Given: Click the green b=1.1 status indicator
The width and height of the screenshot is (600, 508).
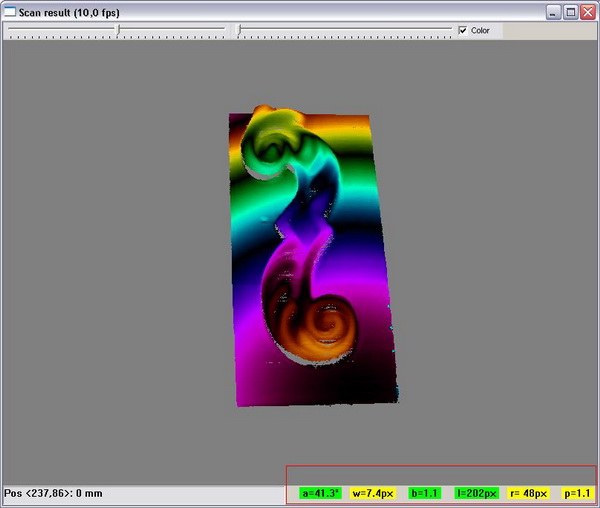Looking at the screenshot, I should pyautogui.click(x=424, y=493).
